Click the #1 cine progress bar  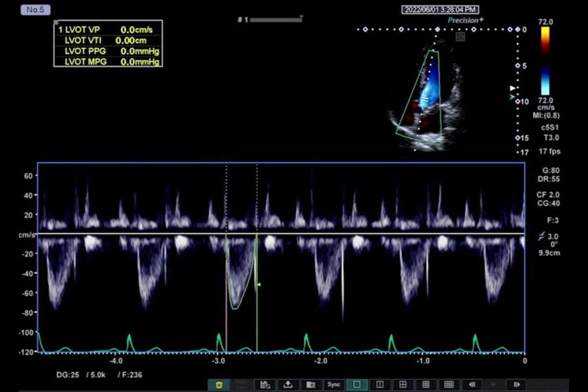(x=276, y=20)
